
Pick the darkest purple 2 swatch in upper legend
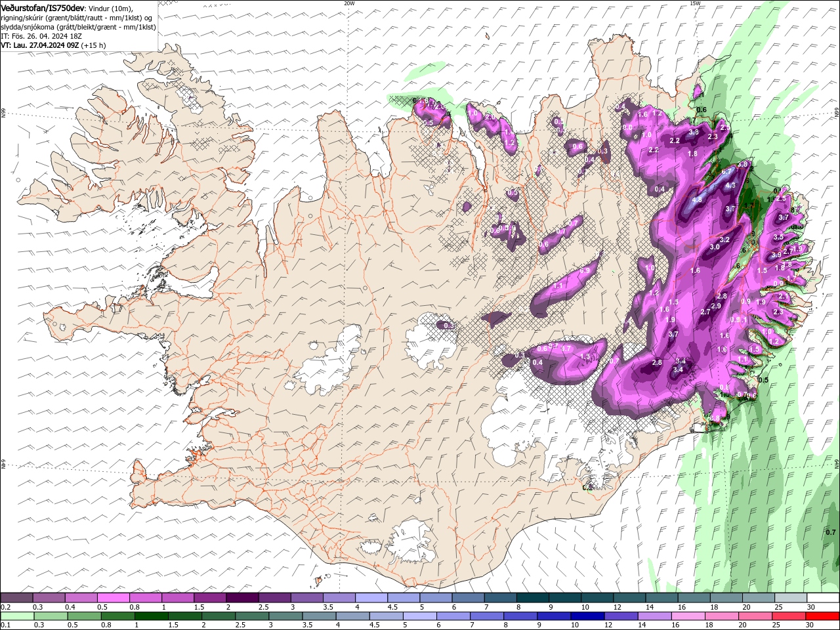241,598
